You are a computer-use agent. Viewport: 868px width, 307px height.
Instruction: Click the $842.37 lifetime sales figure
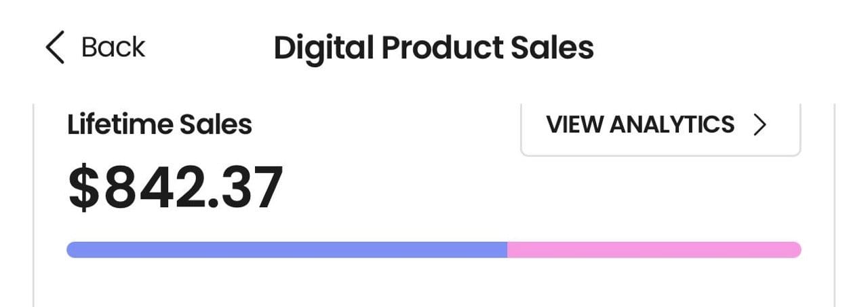(x=176, y=188)
